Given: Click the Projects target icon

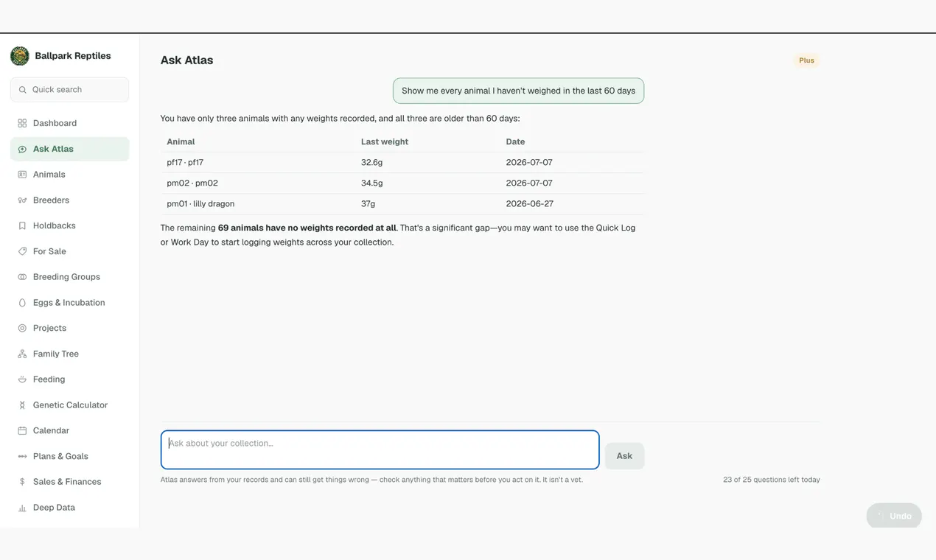Looking at the screenshot, I should tap(22, 328).
